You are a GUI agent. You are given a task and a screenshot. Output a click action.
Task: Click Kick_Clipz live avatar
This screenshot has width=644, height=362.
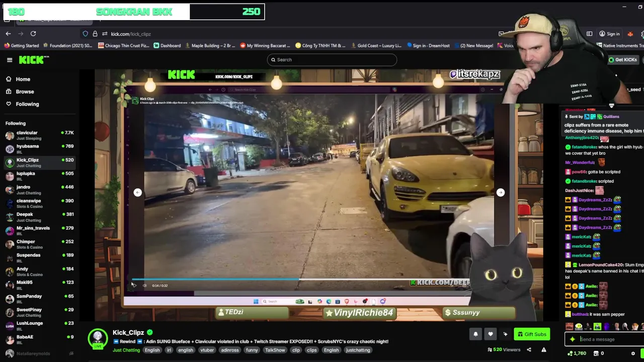98,339
